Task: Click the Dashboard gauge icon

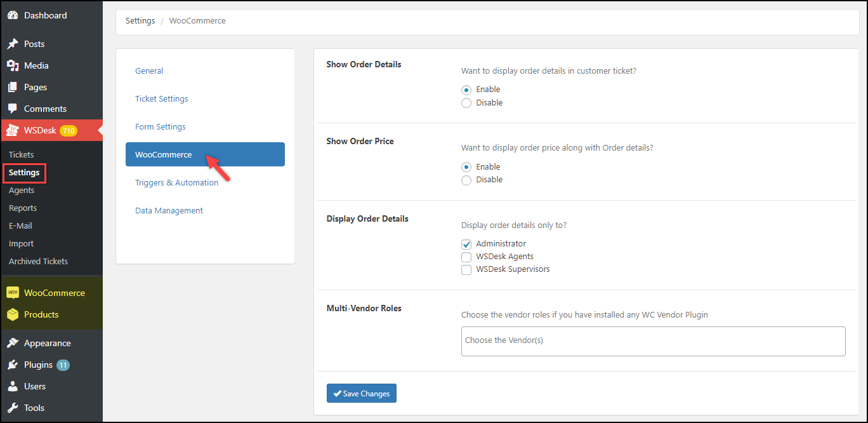Action: pyautogui.click(x=12, y=15)
